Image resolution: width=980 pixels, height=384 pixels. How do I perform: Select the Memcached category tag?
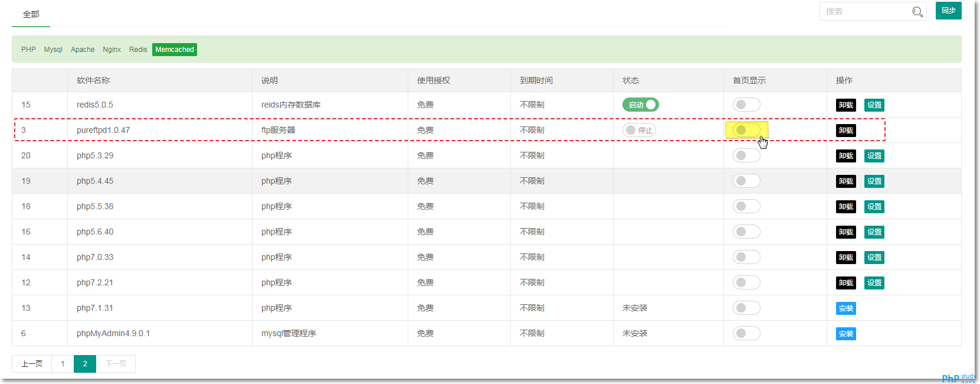175,50
